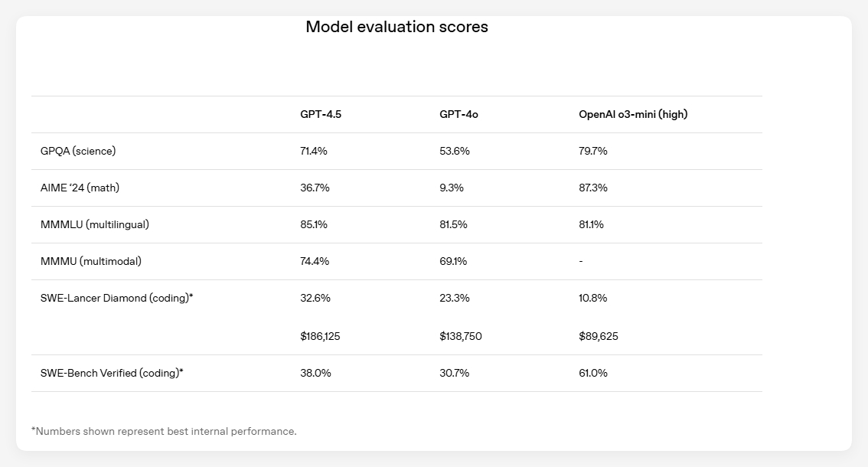868x467 pixels.
Task: Click the AIME '24 (math) row label
Action: tap(80, 188)
